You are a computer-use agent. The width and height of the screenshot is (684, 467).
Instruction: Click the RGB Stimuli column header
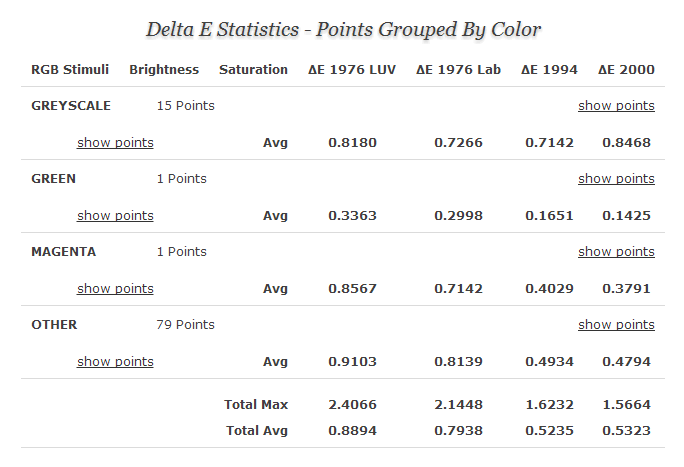tap(70, 69)
